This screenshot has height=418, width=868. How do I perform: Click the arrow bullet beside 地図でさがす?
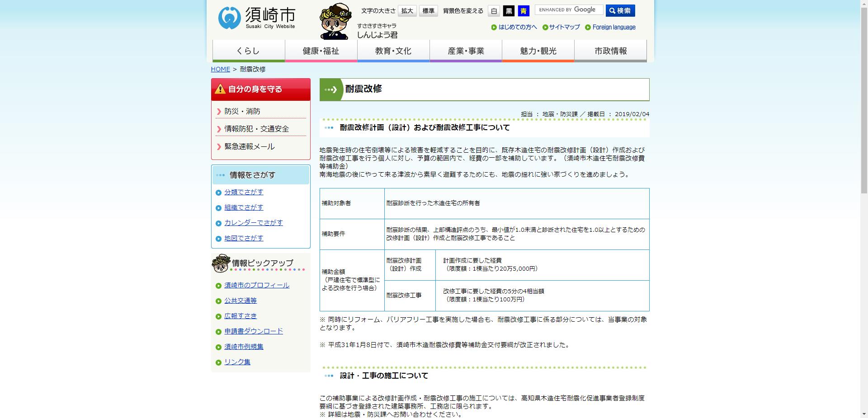click(x=218, y=238)
